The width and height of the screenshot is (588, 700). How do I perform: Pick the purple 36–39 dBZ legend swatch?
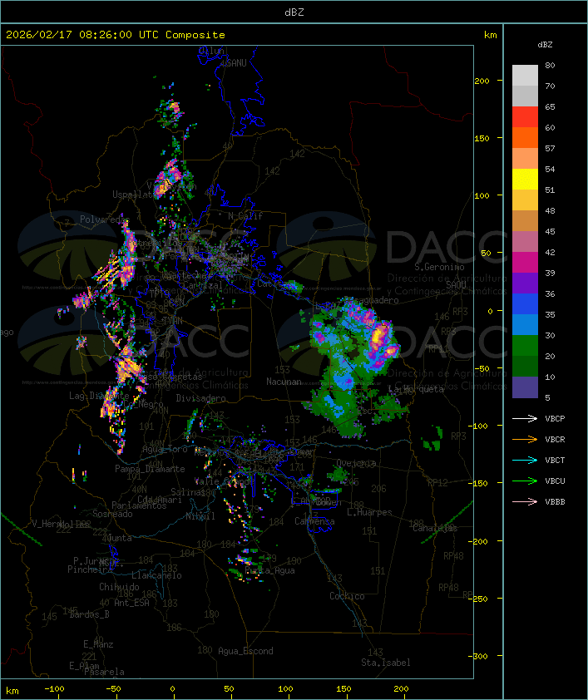point(525,283)
